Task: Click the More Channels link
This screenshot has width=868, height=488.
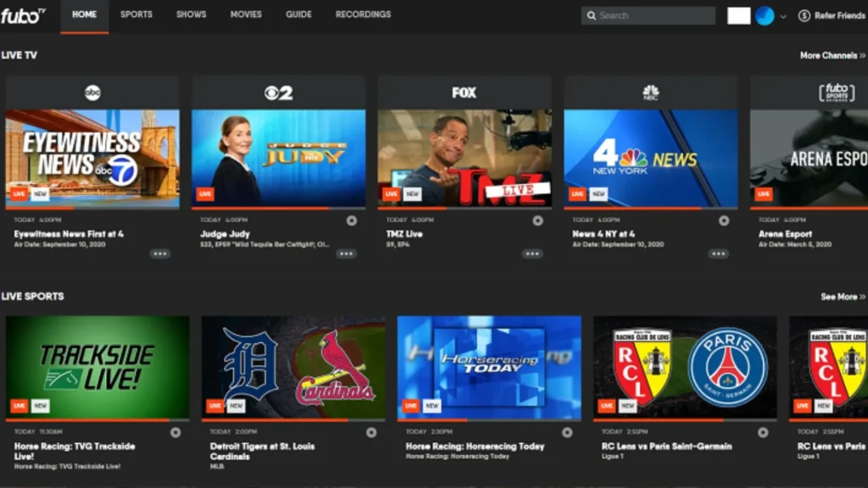Action: tap(831, 54)
